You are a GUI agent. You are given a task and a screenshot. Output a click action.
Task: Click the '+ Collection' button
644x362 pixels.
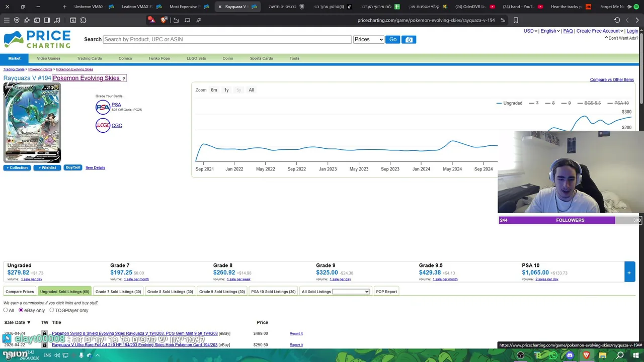coord(17,167)
